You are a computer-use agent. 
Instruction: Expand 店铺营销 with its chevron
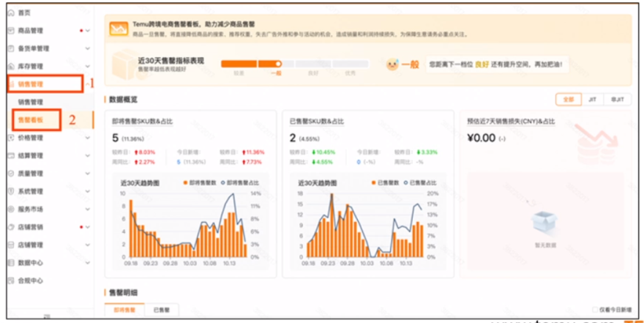coord(88,227)
